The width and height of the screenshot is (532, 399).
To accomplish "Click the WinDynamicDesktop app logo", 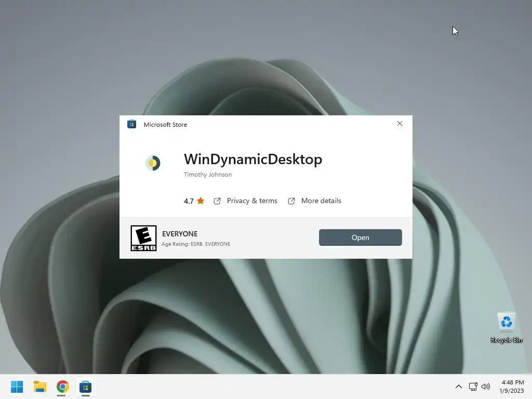I will click(153, 163).
